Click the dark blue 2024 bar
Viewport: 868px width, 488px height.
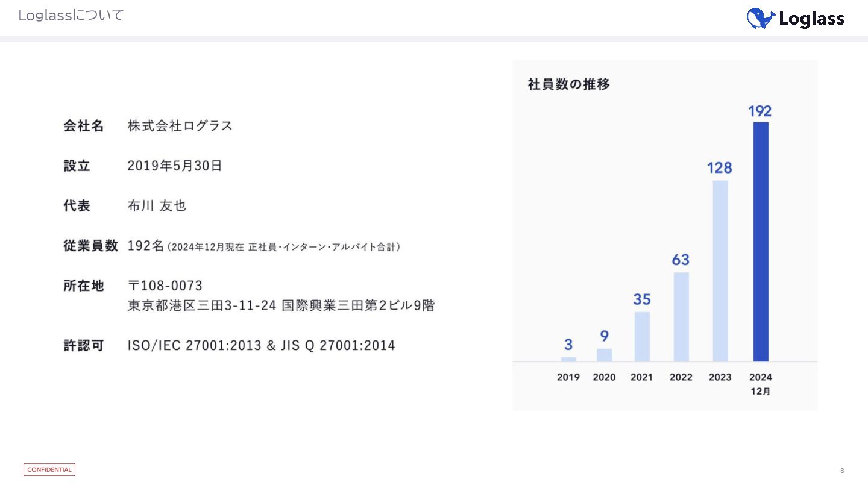pos(761,242)
